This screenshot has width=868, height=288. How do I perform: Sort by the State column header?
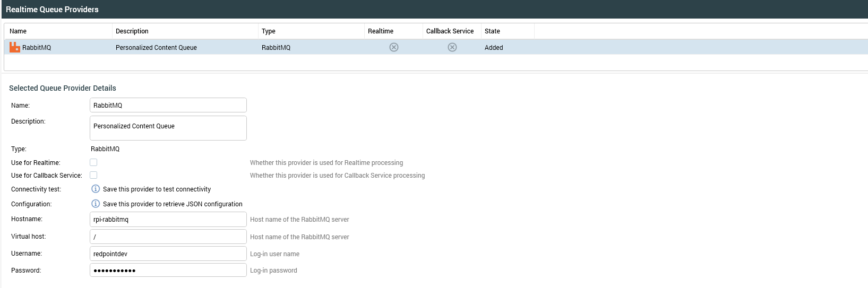click(492, 31)
